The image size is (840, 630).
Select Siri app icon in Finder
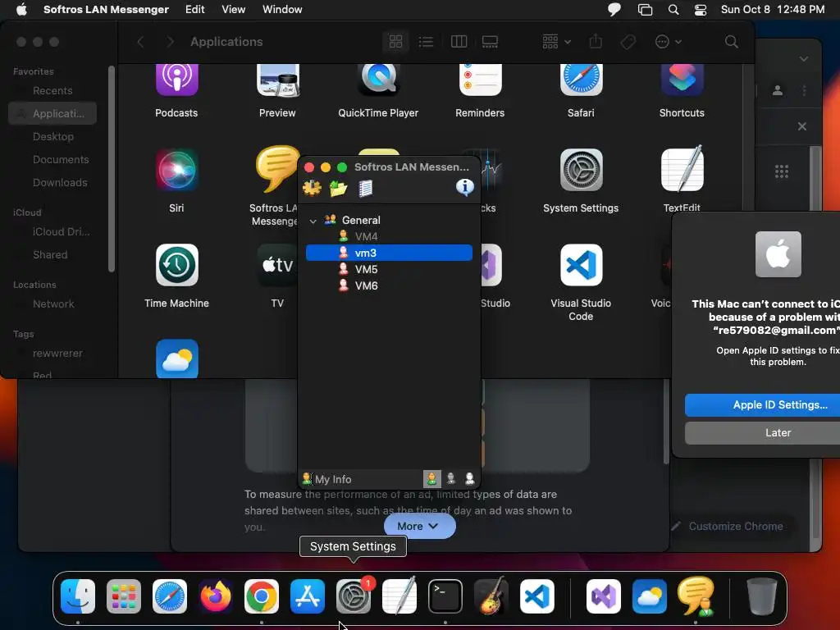tap(177, 171)
